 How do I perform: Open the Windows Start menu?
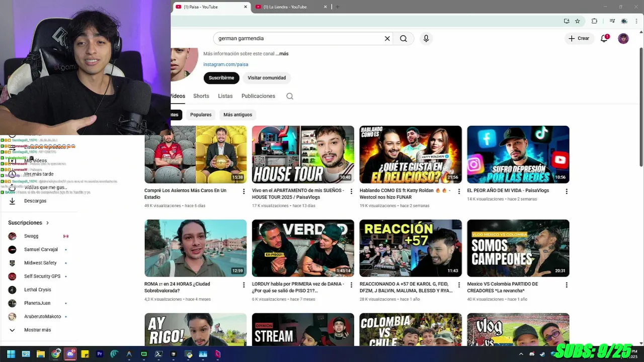11,354
